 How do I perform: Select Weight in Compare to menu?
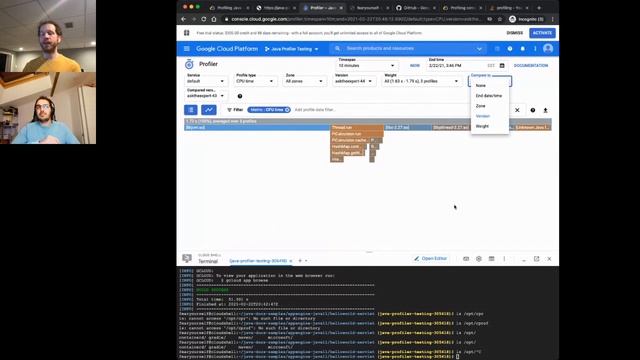coord(490,127)
